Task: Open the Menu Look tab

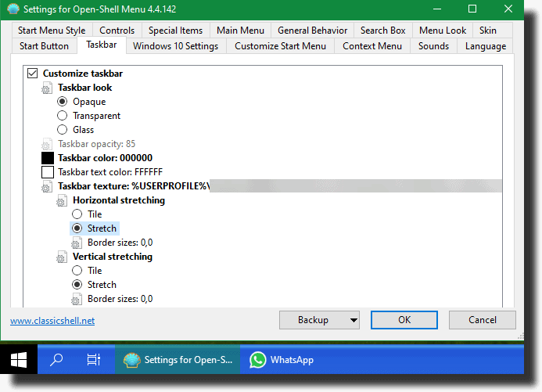Action: click(x=443, y=31)
